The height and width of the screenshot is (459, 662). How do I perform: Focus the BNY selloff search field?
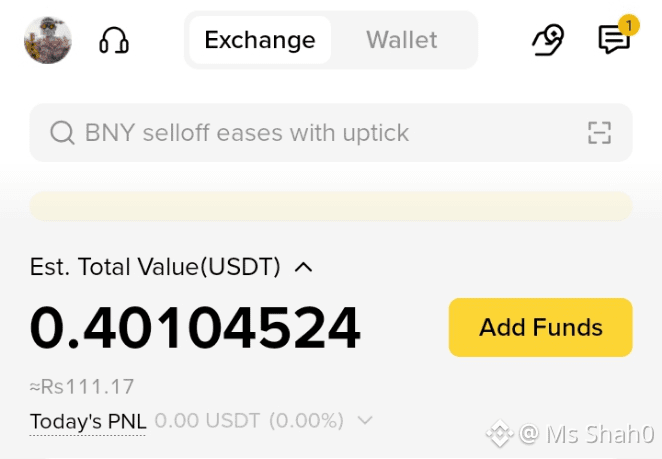point(331,133)
